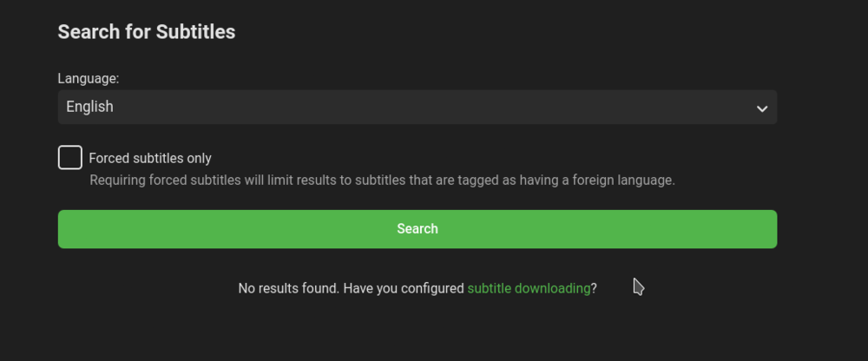The height and width of the screenshot is (361, 868).
Task: Toggle forced-subtitles-only filtering
Action: (x=70, y=158)
